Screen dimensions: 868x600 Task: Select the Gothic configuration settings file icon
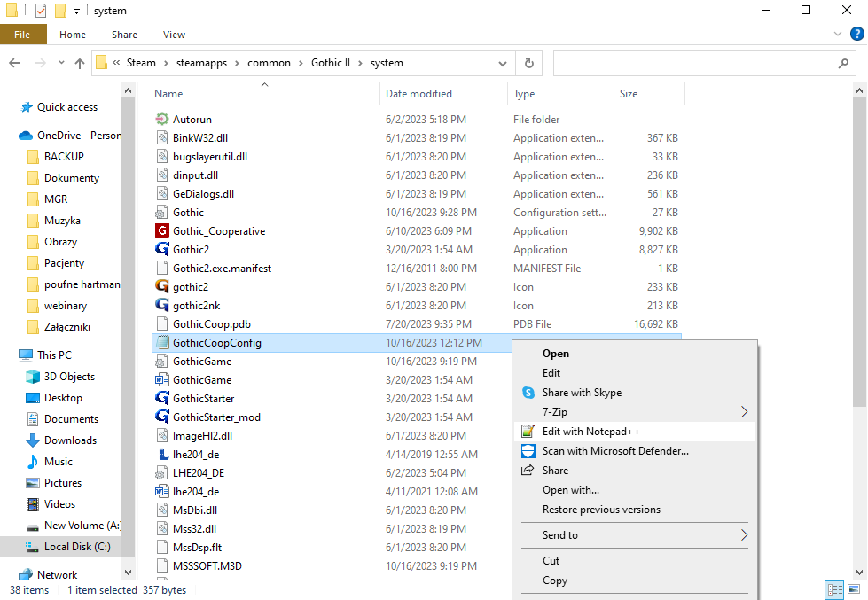161,213
